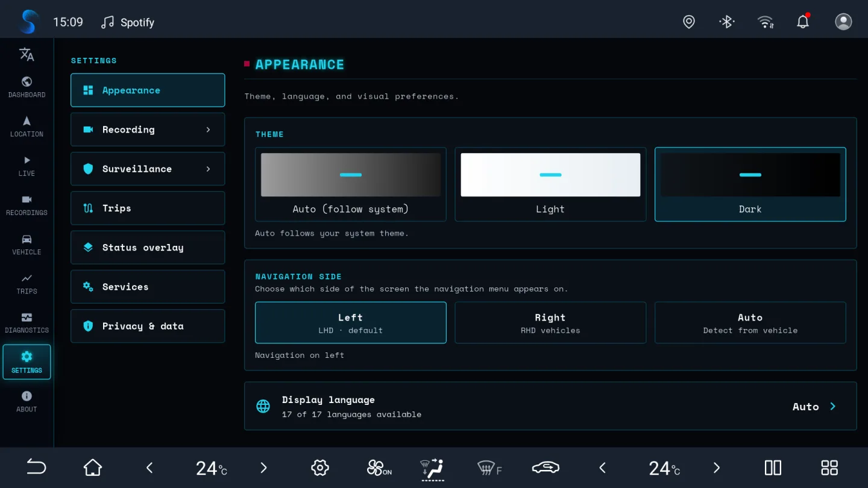Select the Light theme option
This screenshot has height=488, width=868.
click(550, 184)
